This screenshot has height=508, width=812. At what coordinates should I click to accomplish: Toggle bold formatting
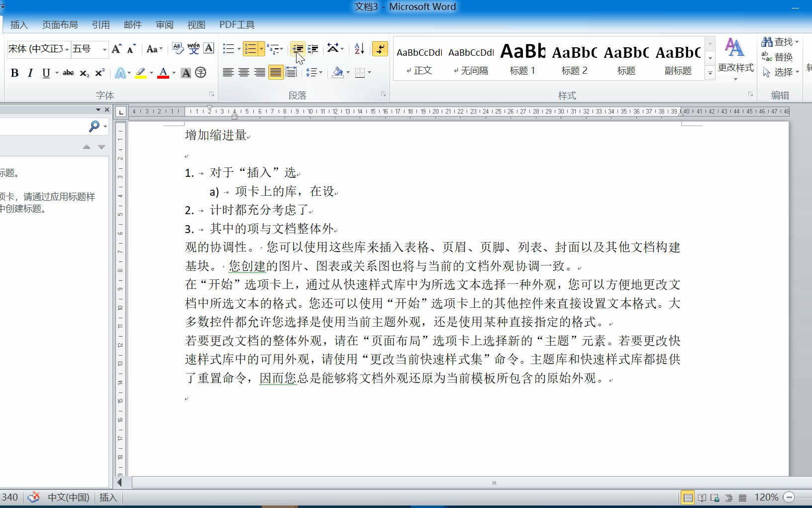coord(14,73)
